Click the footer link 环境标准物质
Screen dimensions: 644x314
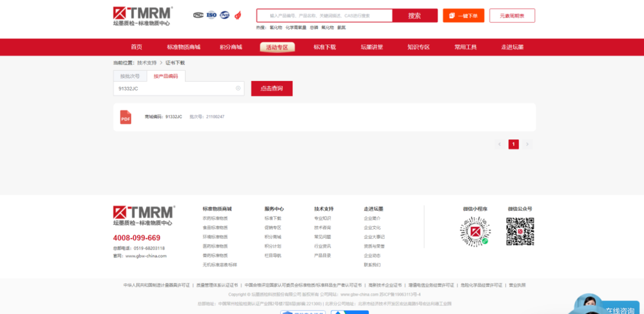pos(215,237)
